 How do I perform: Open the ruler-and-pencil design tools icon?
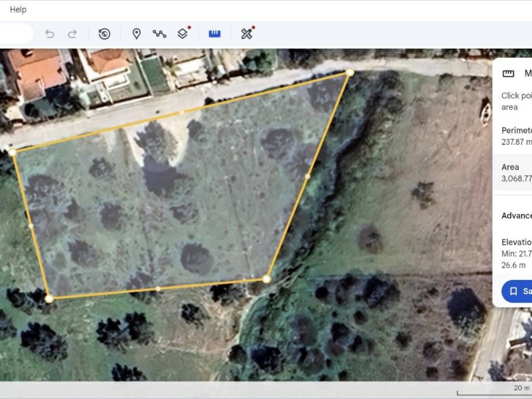(246, 34)
